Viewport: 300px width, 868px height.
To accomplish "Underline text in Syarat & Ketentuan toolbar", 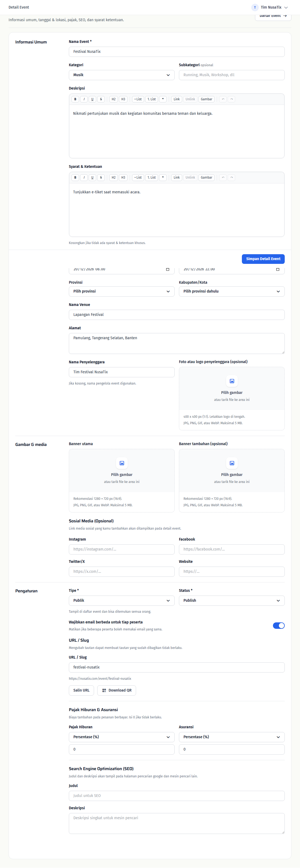I will pyautogui.click(x=92, y=178).
